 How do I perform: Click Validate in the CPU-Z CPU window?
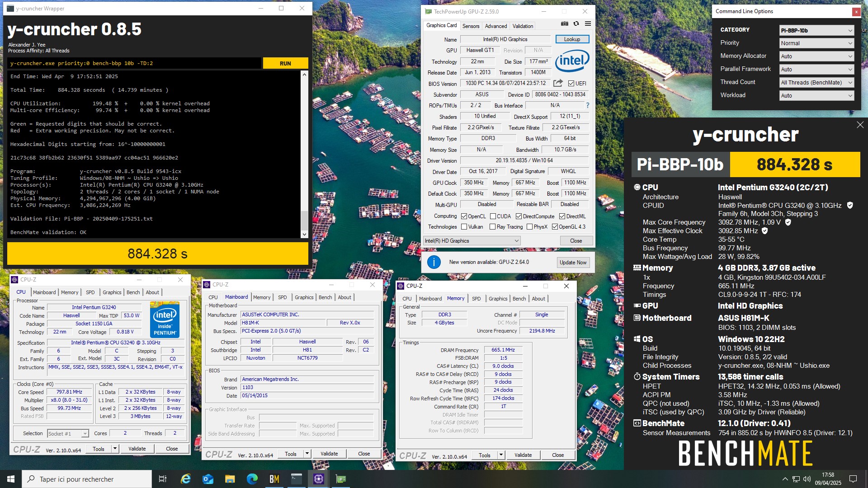(x=137, y=449)
